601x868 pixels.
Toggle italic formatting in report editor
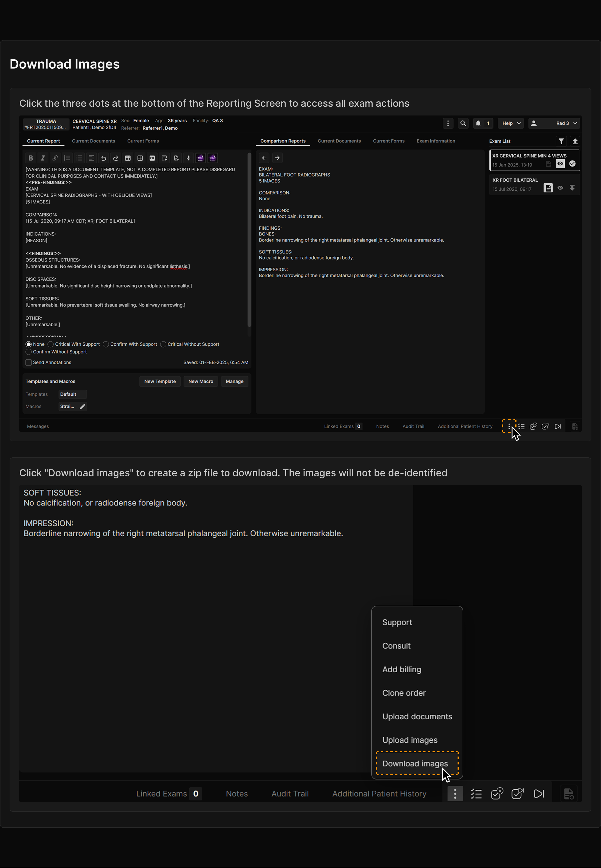click(43, 158)
